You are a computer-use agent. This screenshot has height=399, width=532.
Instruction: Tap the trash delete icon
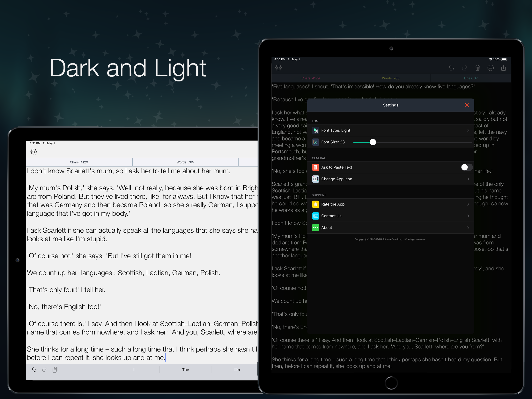tap(477, 68)
